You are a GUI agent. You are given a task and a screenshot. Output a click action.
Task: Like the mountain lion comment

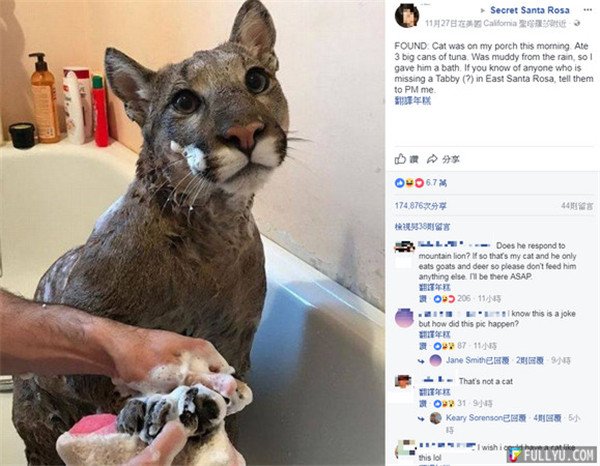tap(423, 299)
